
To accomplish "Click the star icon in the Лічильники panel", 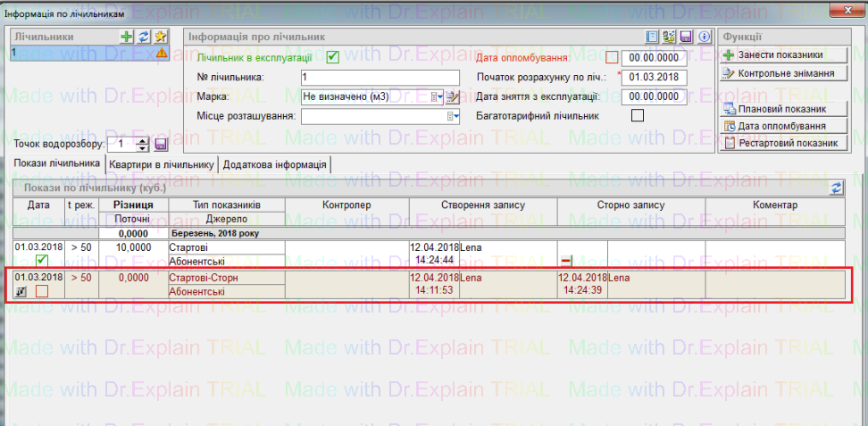I will click(160, 37).
